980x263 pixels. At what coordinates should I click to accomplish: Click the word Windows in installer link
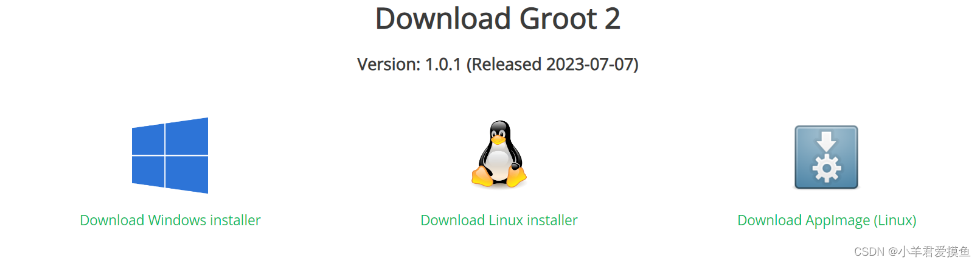tap(177, 220)
